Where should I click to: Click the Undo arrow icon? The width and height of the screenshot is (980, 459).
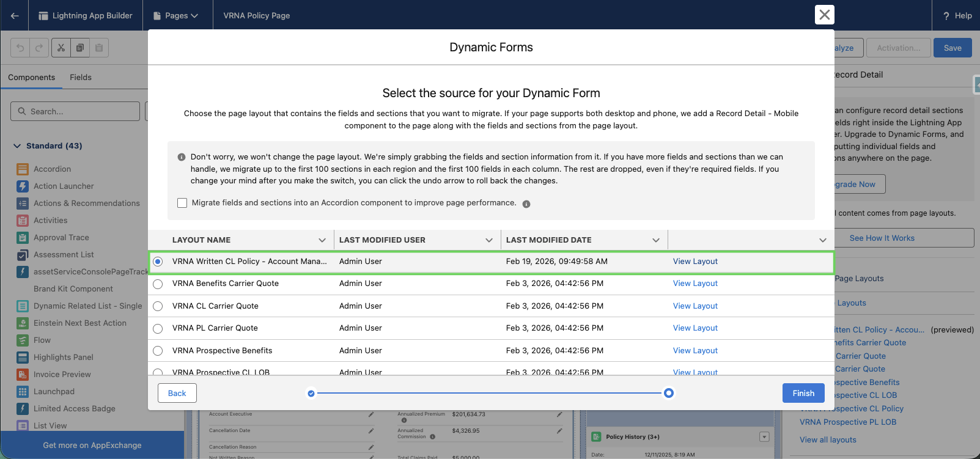coord(20,48)
